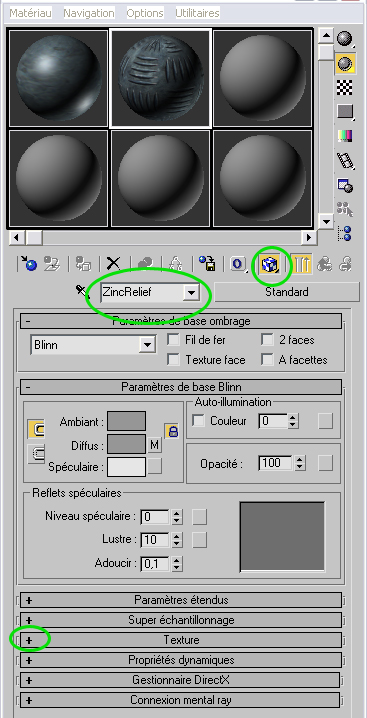This screenshot has width=367, height=718.
Task: Expand the Super échantillonnage rollout
Action: tap(181, 620)
